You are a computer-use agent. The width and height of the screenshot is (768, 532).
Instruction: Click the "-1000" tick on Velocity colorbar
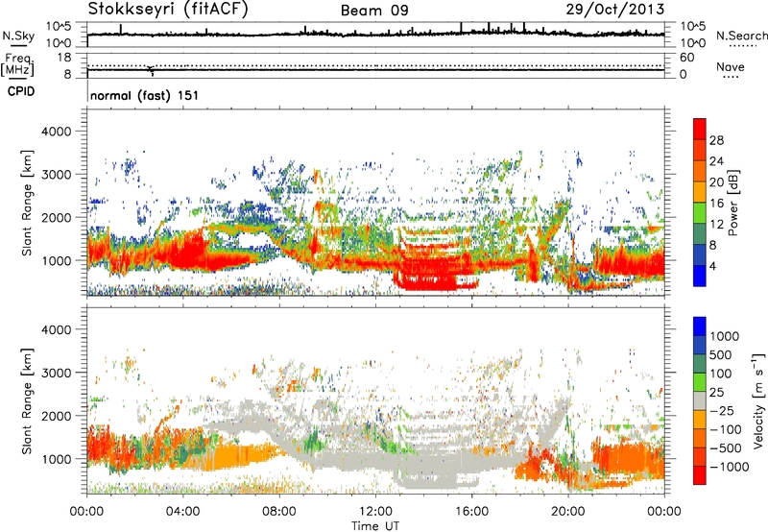point(729,467)
